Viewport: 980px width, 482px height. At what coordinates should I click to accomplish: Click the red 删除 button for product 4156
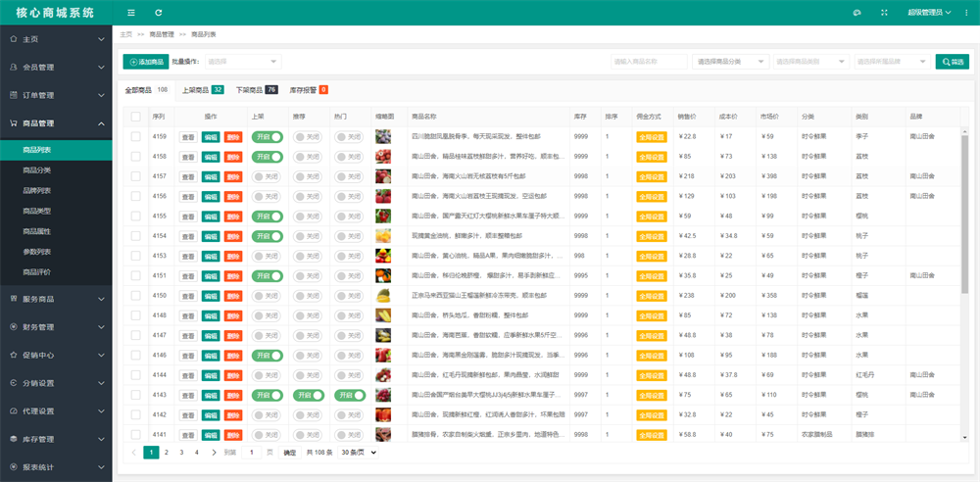(x=232, y=196)
